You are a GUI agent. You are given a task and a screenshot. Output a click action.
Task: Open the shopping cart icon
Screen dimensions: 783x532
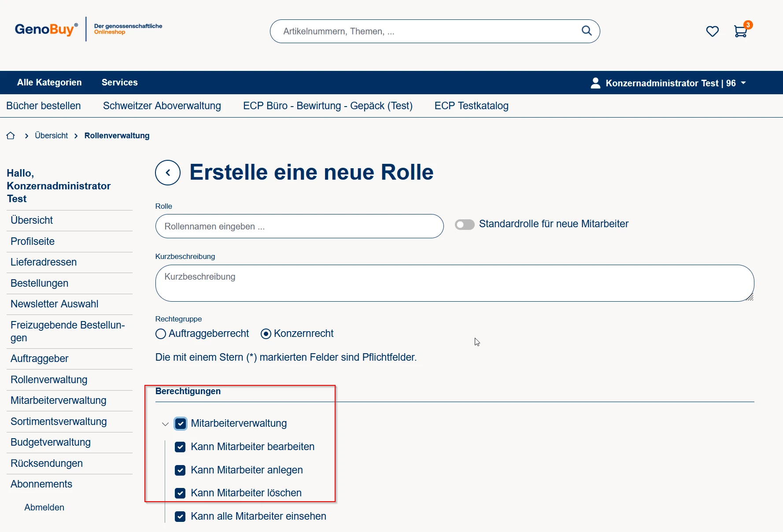[741, 31]
